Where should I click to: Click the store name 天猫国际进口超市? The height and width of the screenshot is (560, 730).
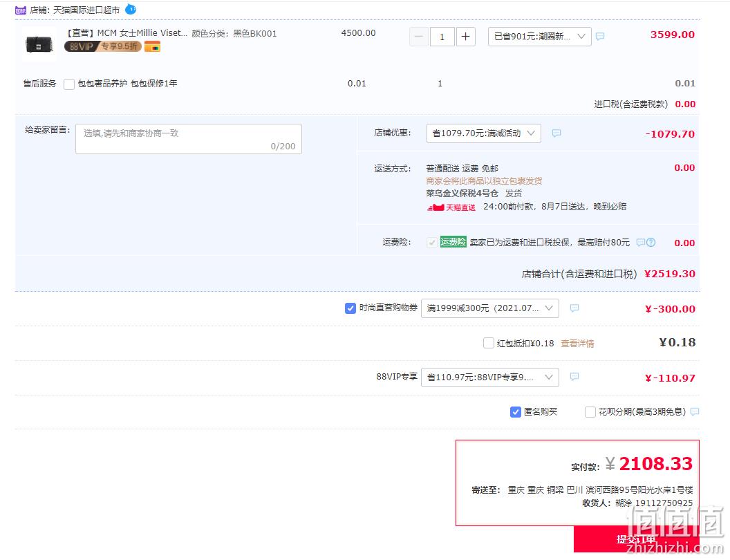(86, 10)
